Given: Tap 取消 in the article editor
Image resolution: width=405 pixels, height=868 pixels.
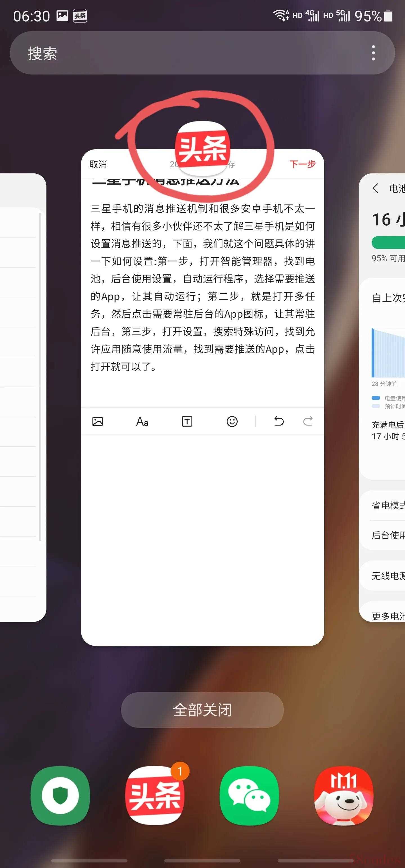Looking at the screenshot, I should pos(98,164).
